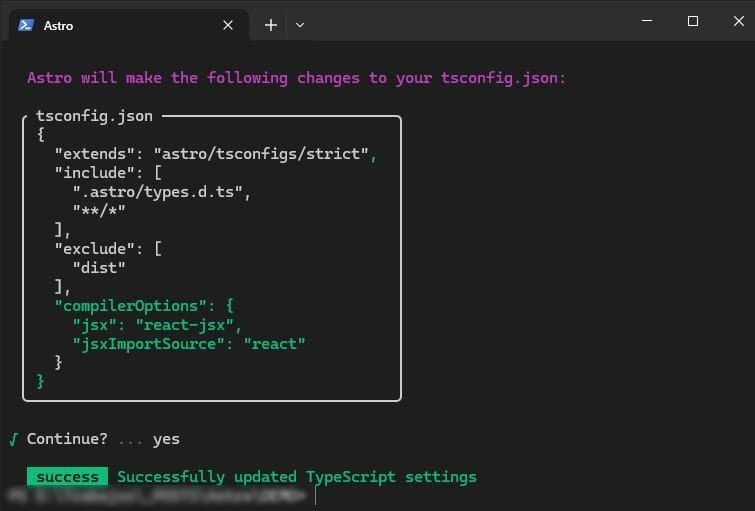Image resolution: width=755 pixels, height=511 pixels.
Task: Click the "dist" entry
Action: click(99, 268)
